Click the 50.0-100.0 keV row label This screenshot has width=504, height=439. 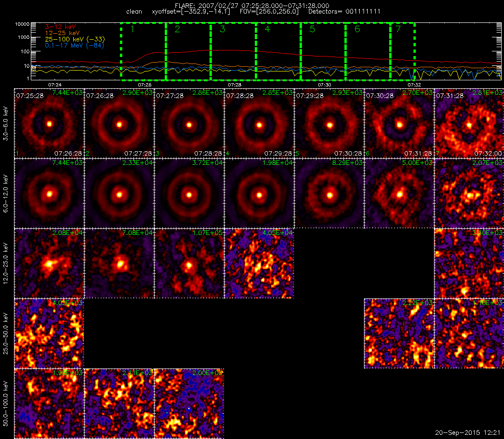(6, 404)
